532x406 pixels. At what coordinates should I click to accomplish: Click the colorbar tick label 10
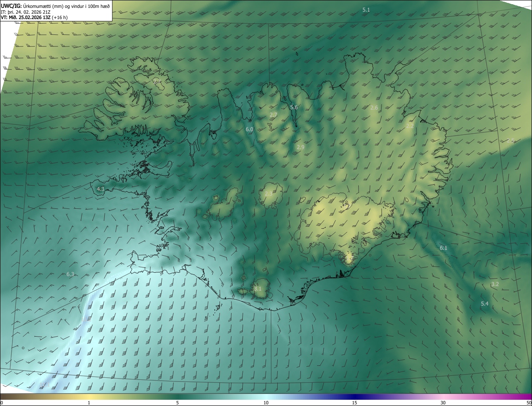click(x=266, y=403)
